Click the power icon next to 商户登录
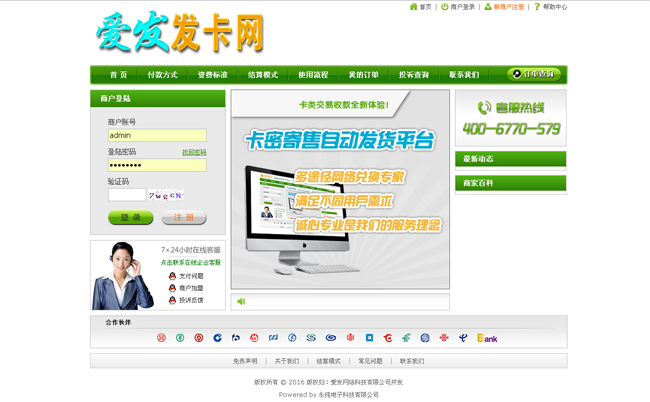 [445, 7]
